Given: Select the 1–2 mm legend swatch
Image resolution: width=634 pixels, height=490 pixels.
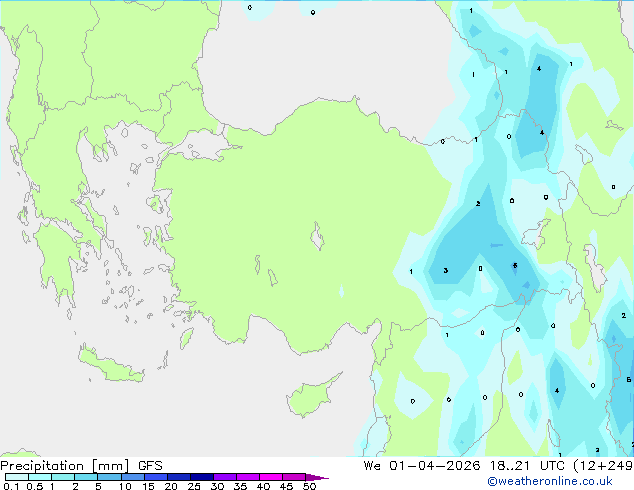Looking at the screenshot, I should coord(63,477).
